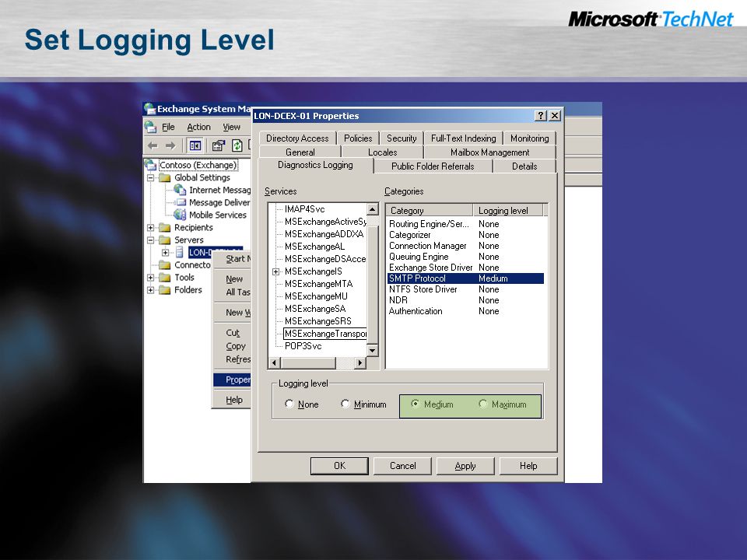Click the console icon beside File menu
The width and height of the screenshot is (747, 560).
tap(151, 127)
